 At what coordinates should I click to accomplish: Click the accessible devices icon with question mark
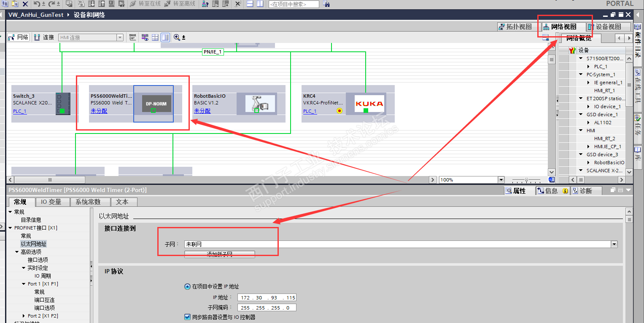tap(205, 4)
